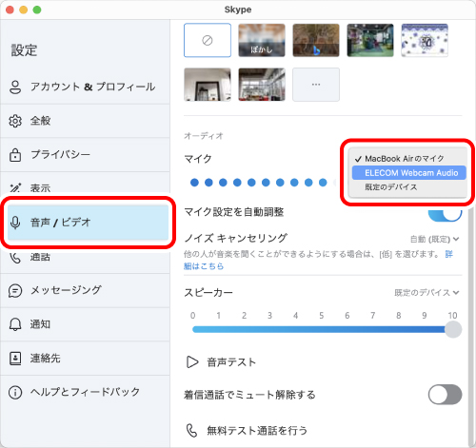The width and height of the screenshot is (476, 448).
Task: Open ヘルプとフィードバック
Action: tap(85, 392)
